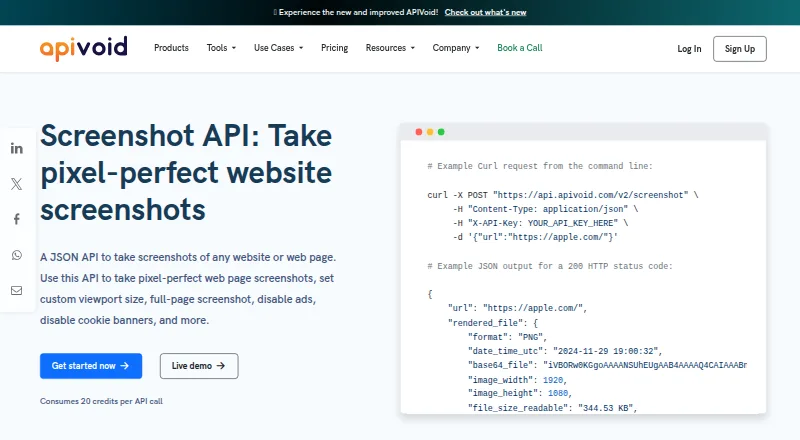The height and width of the screenshot is (440, 800).
Task: Click the curl -X POST command line
Action: [563, 195]
